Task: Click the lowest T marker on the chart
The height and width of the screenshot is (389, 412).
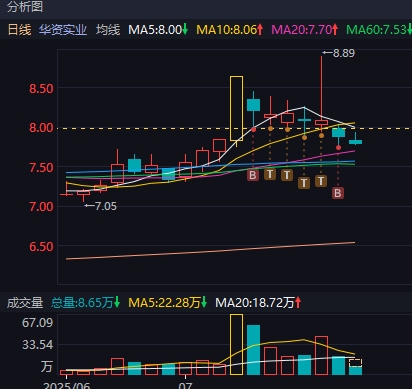Action: 304,183
